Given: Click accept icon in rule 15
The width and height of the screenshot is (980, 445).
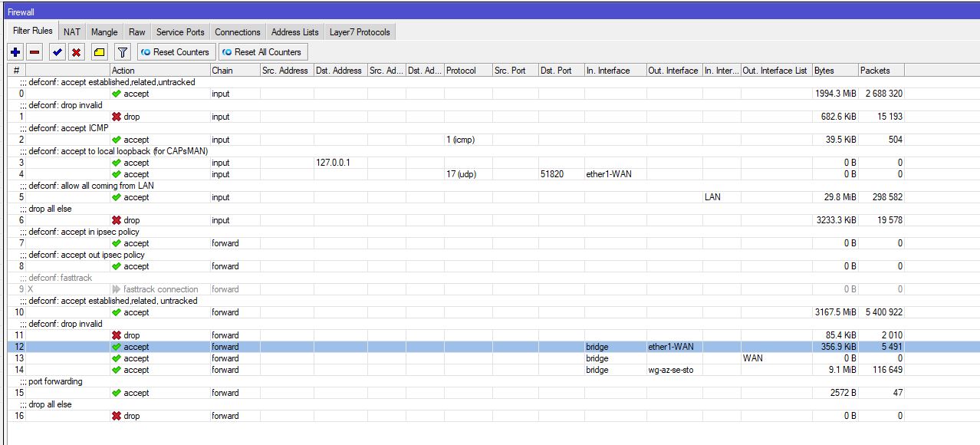Looking at the screenshot, I should (x=117, y=393).
